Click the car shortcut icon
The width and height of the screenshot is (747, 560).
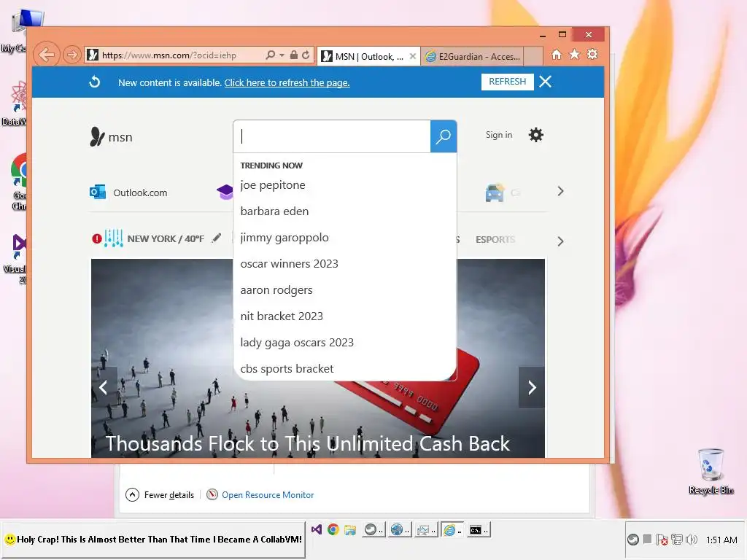click(x=495, y=192)
